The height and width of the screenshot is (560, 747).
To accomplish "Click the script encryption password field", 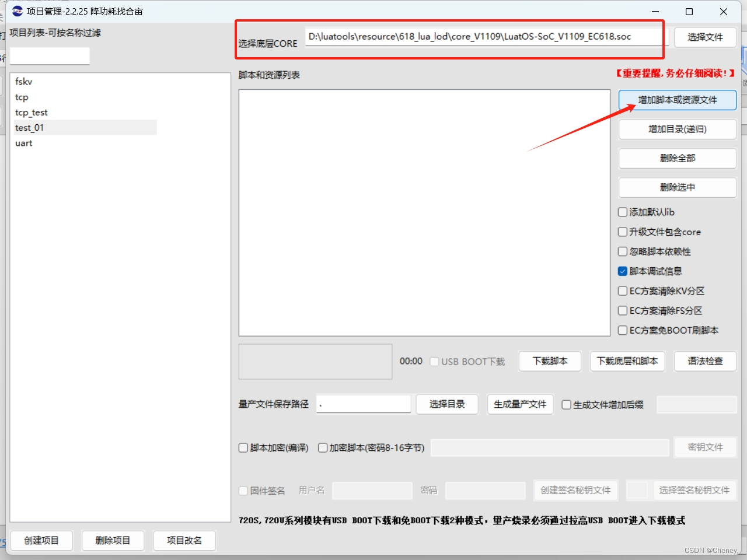I will 550,448.
